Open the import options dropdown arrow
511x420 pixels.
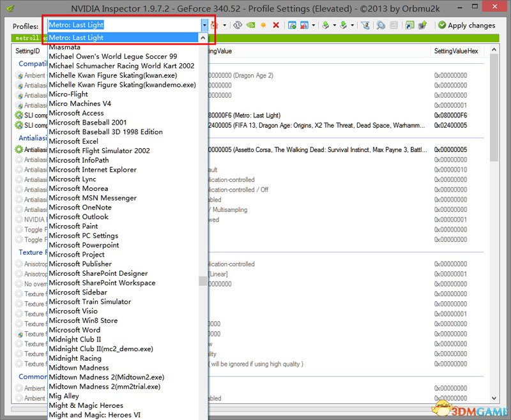(x=353, y=25)
